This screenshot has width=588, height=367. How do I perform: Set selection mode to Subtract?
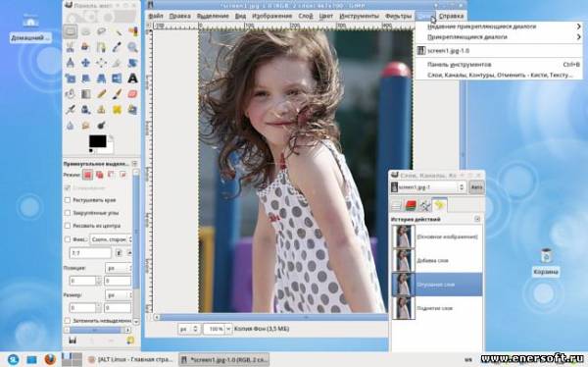coord(112,175)
